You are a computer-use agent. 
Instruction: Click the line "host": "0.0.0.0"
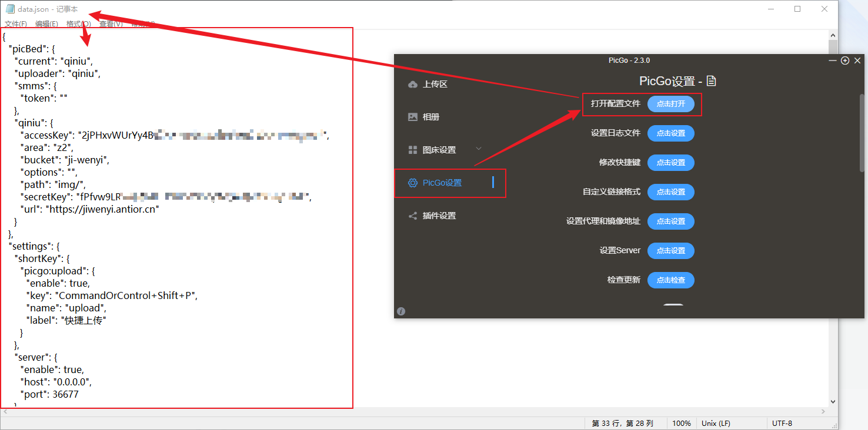tap(56, 382)
